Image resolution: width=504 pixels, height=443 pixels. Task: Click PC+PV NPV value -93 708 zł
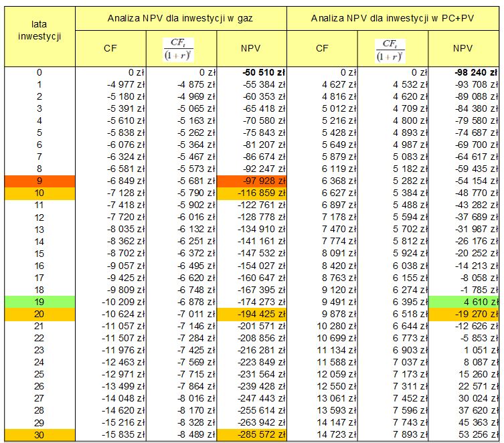477,85
